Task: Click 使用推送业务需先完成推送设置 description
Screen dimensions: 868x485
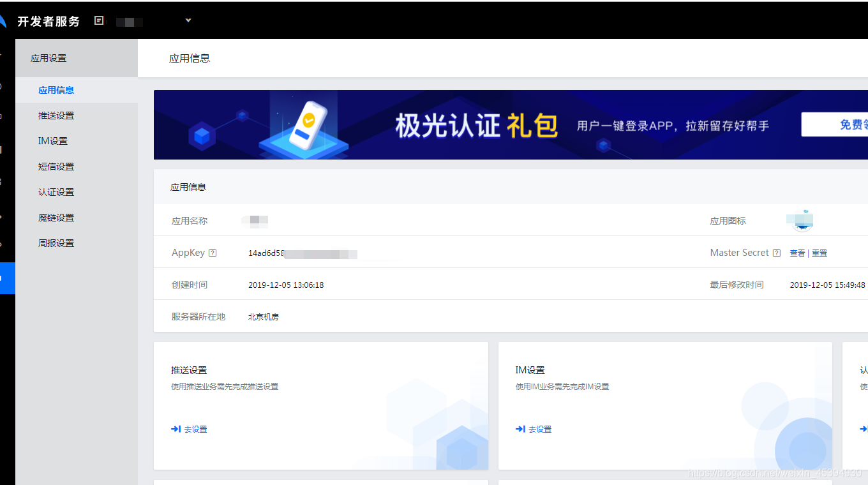Action: tap(225, 387)
